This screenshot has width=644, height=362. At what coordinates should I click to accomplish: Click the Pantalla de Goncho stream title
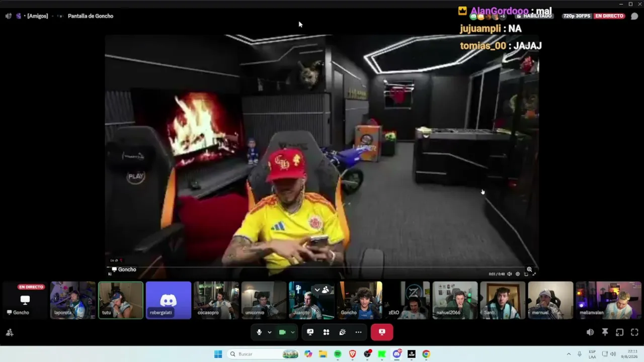[x=91, y=16]
